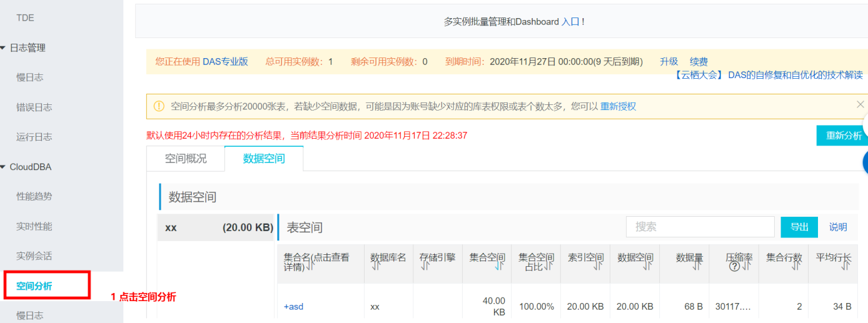Open 性能趋势 in the sidebar

click(34, 196)
